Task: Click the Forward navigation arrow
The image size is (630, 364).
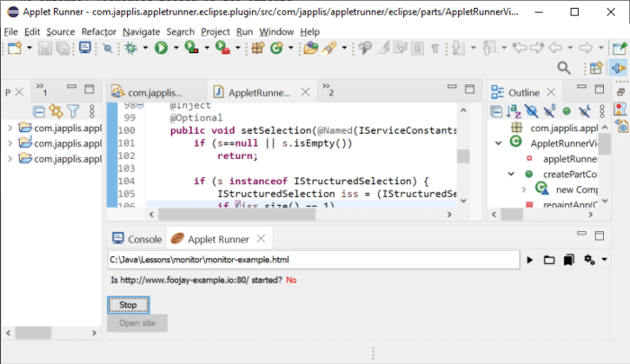Action: click(586, 48)
